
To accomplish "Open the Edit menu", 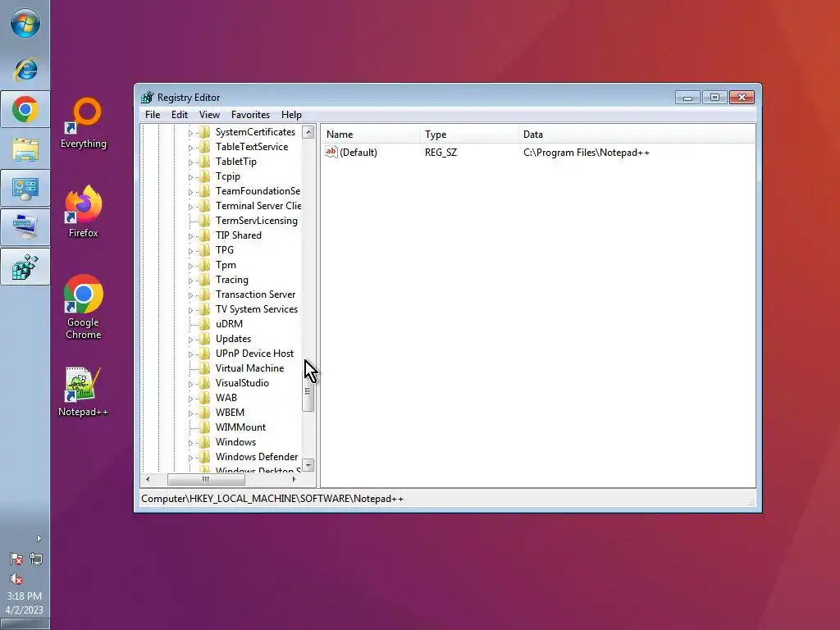I will click(180, 115).
